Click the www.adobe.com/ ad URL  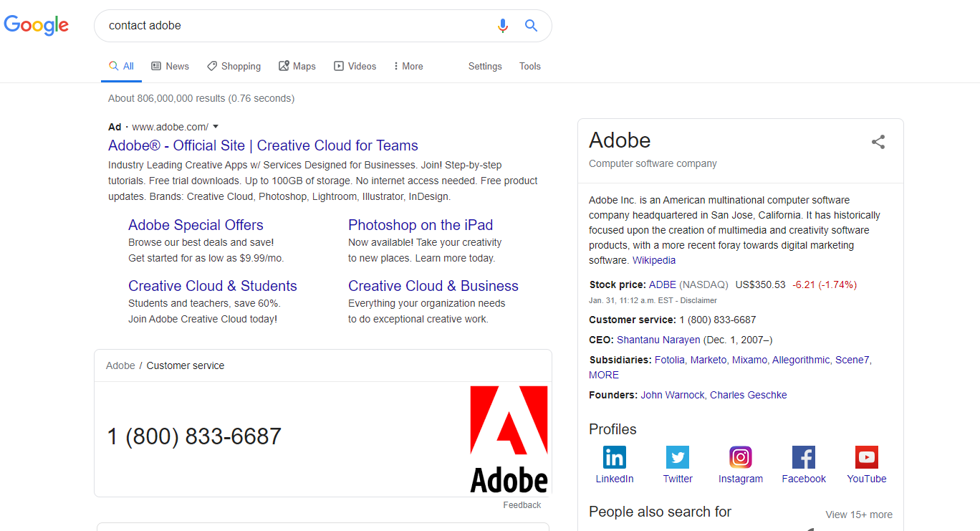(x=170, y=127)
